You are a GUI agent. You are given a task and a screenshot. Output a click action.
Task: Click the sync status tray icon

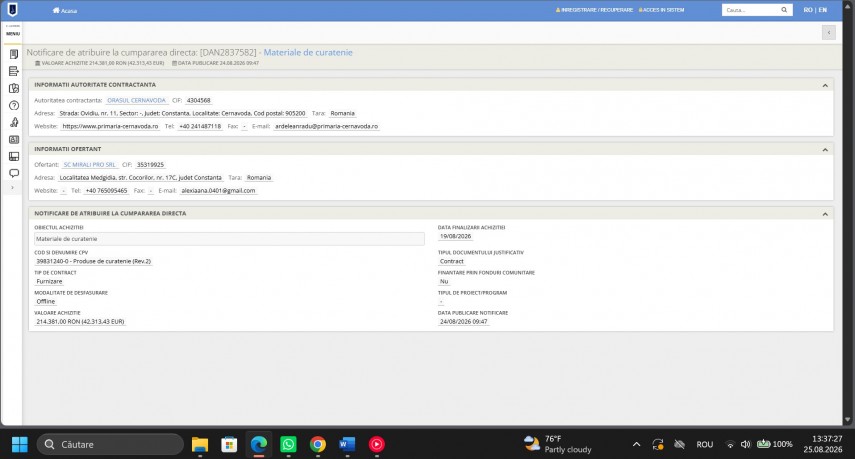[658, 444]
